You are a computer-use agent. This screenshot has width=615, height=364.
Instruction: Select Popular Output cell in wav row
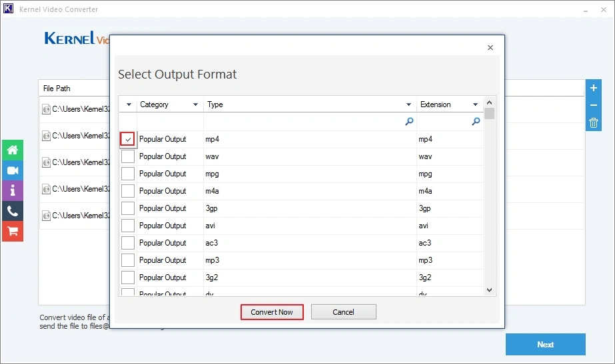point(170,156)
